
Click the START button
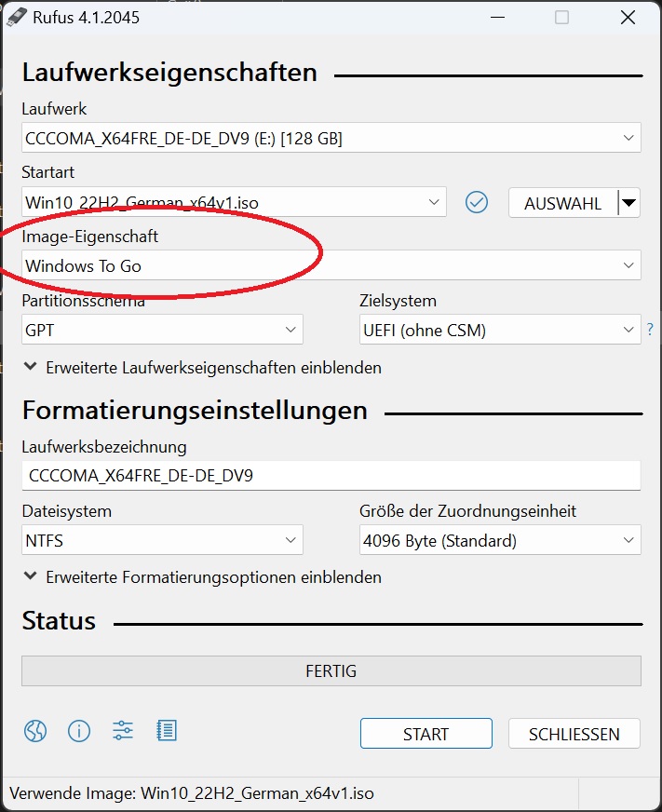pos(426,733)
